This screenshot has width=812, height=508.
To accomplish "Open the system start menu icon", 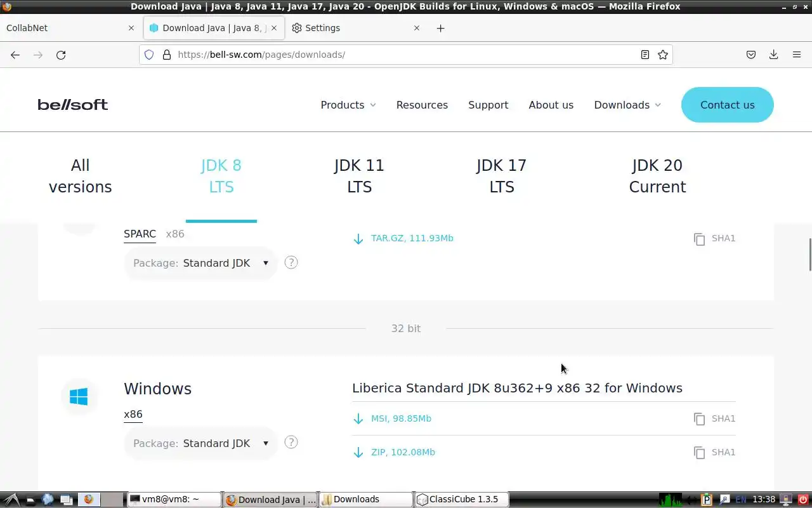I will pyautogui.click(x=12, y=499).
